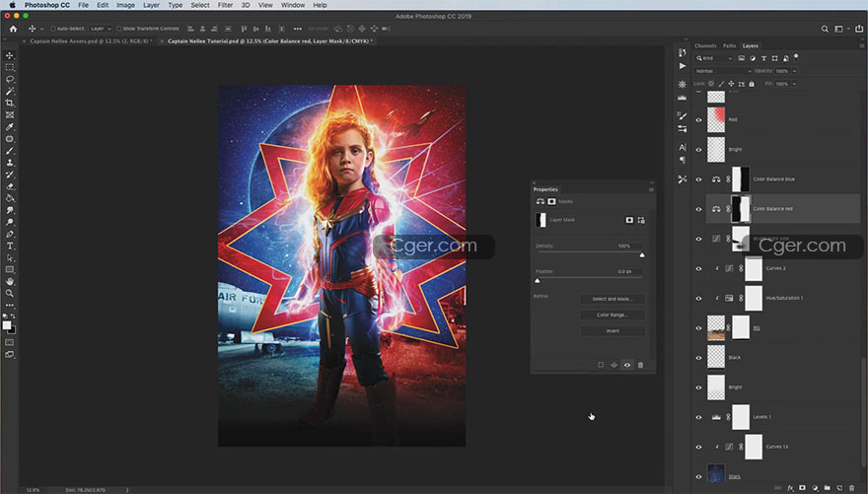Open the Auto-Select Layer dropdown
Screen dimensions: 868x494
101,29
